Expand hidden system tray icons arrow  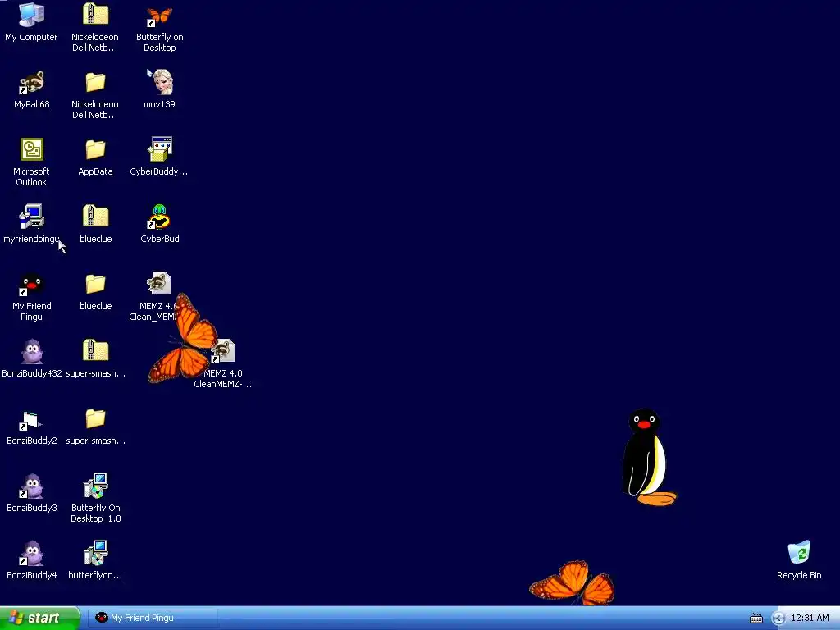(778, 619)
